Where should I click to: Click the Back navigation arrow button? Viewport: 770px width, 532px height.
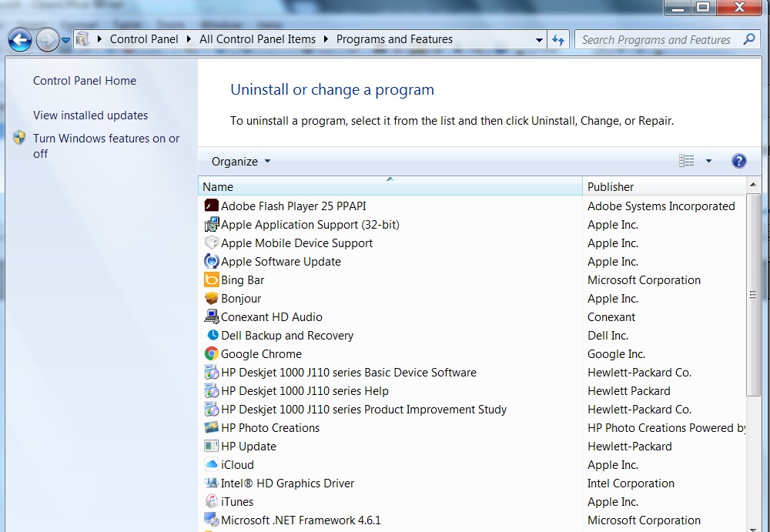(x=20, y=40)
